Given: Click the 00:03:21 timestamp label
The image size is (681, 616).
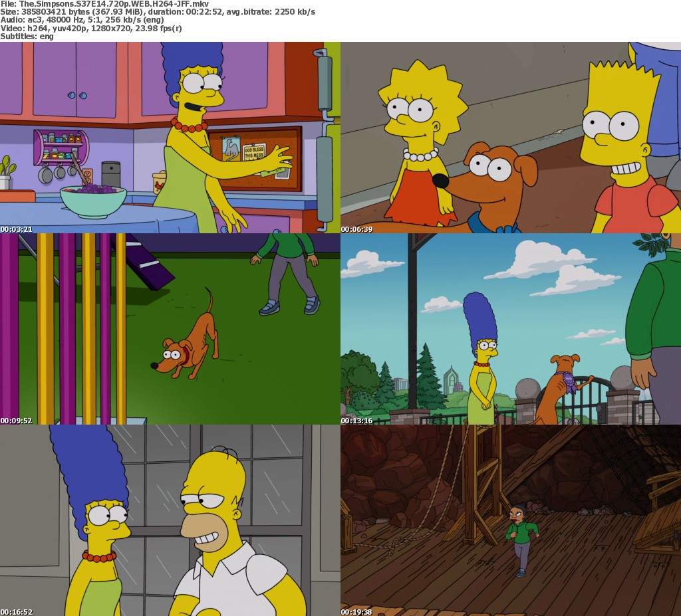Looking at the screenshot, I should (x=17, y=229).
